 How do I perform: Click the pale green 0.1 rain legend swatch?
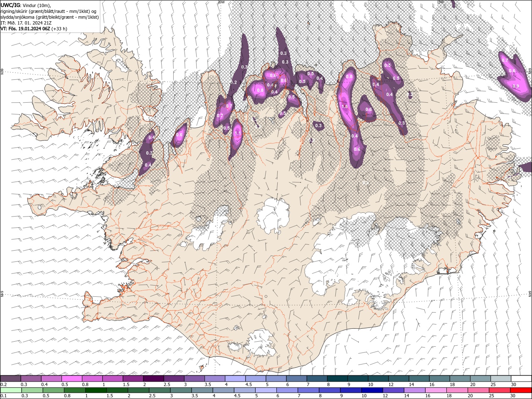pos(10,390)
